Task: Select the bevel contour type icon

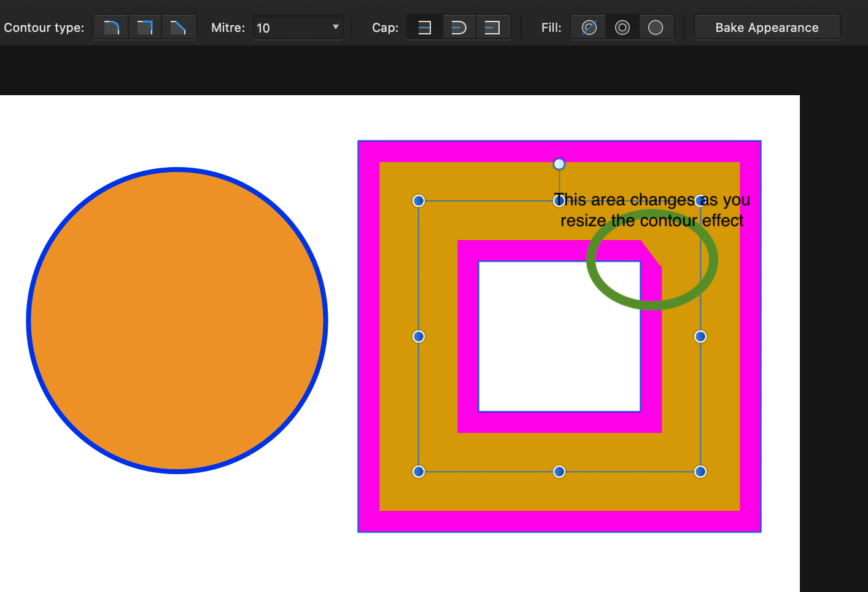Action: pyautogui.click(x=179, y=28)
